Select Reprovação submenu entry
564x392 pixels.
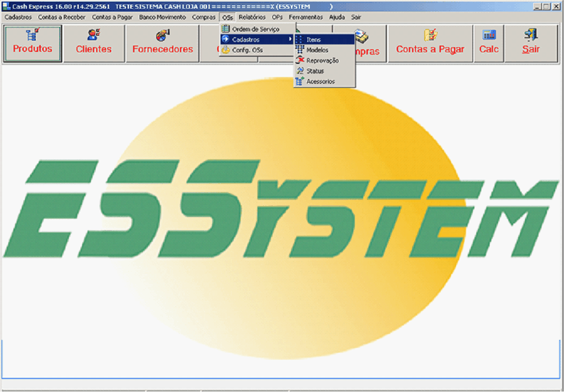coord(322,61)
